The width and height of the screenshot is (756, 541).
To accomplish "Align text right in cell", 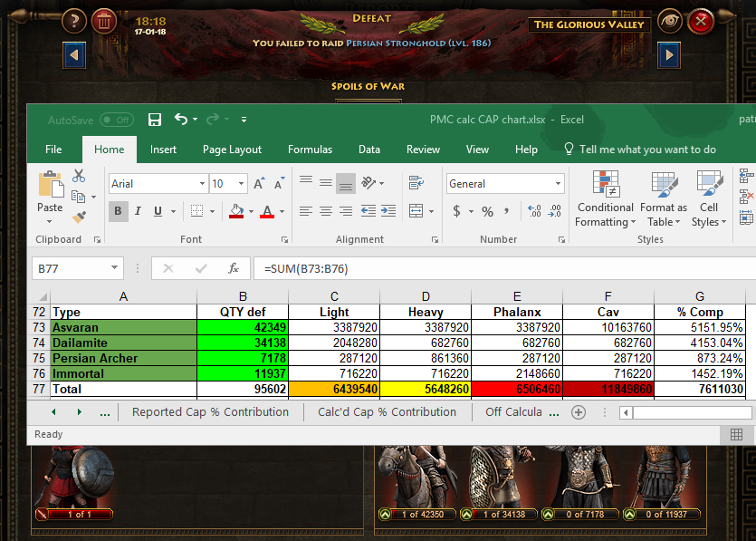I will [346, 211].
